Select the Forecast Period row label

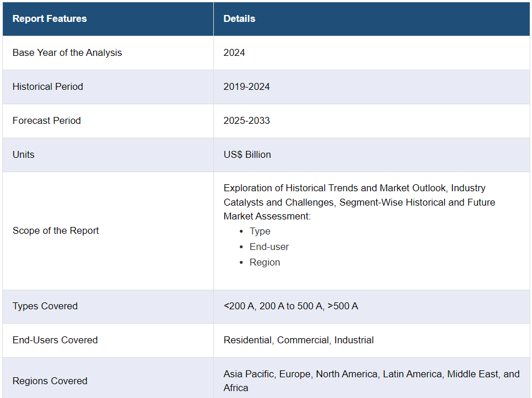(x=47, y=120)
